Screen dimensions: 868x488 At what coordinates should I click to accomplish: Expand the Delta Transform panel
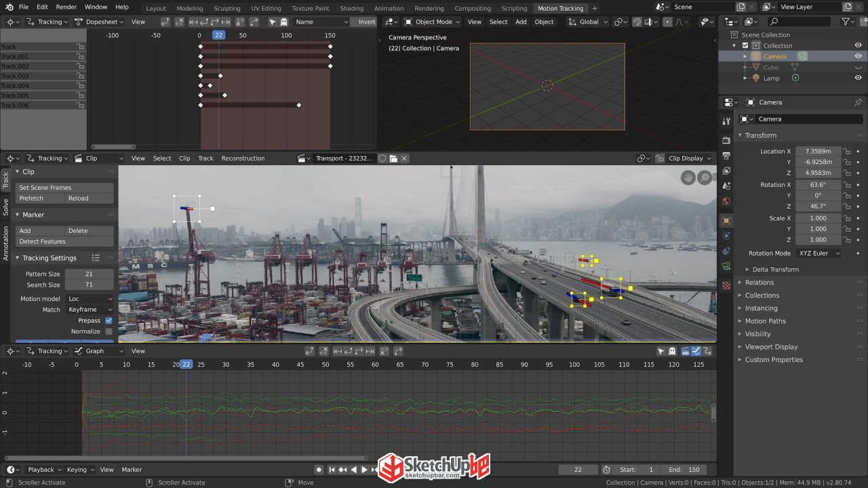pyautogui.click(x=775, y=270)
